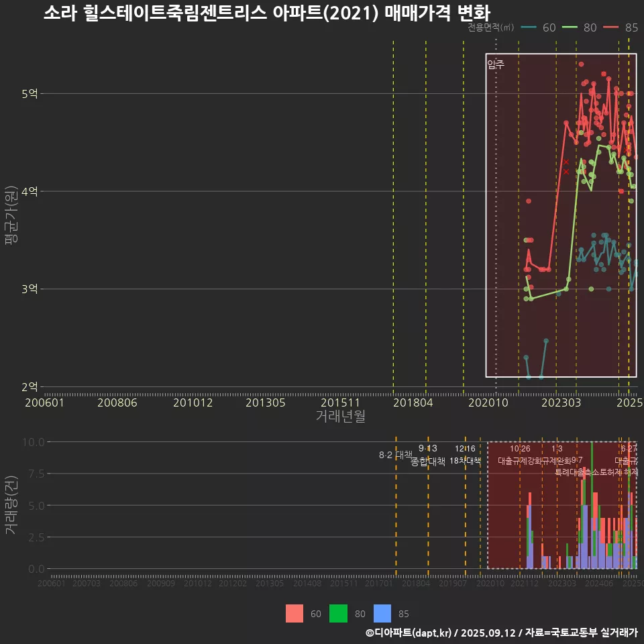Click '201408' on the volume chart x-axis
The image size is (644, 644).
point(307,583)
